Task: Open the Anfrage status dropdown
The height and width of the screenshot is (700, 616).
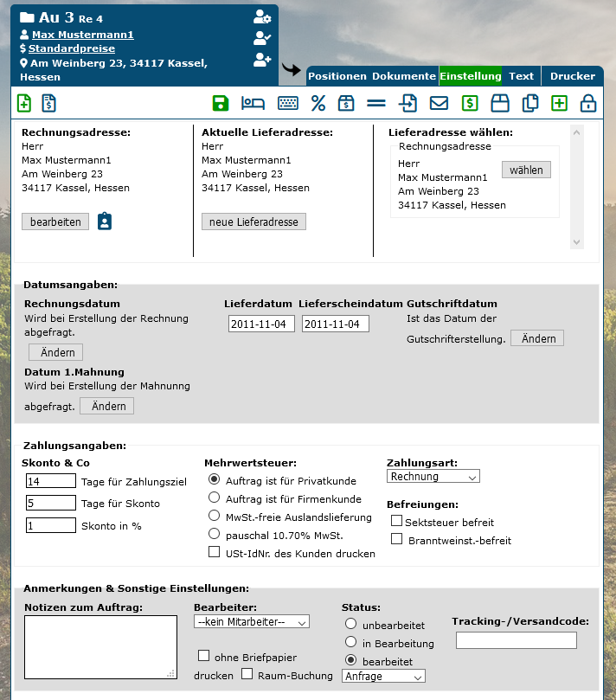Action: click(383, 676)
